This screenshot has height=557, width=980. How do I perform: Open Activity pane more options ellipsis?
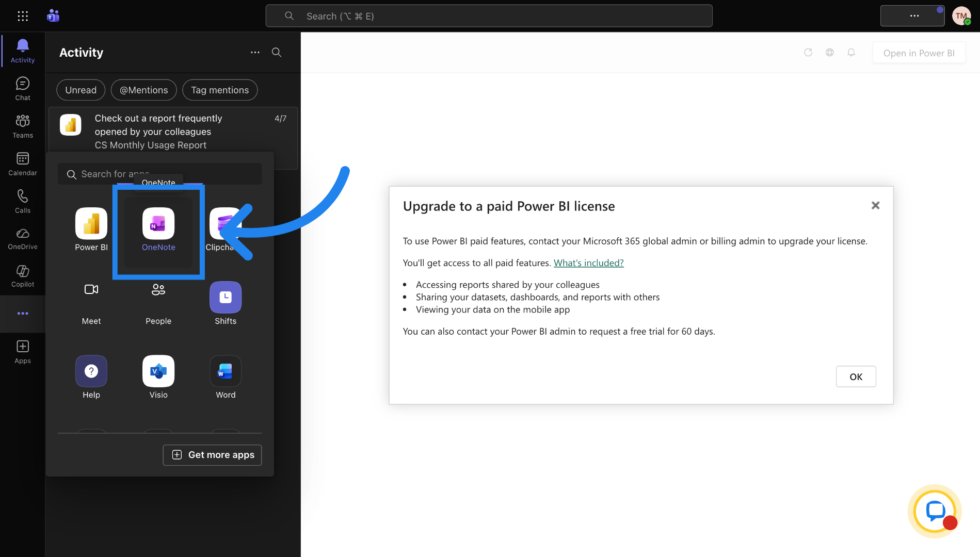coord(255,53)
